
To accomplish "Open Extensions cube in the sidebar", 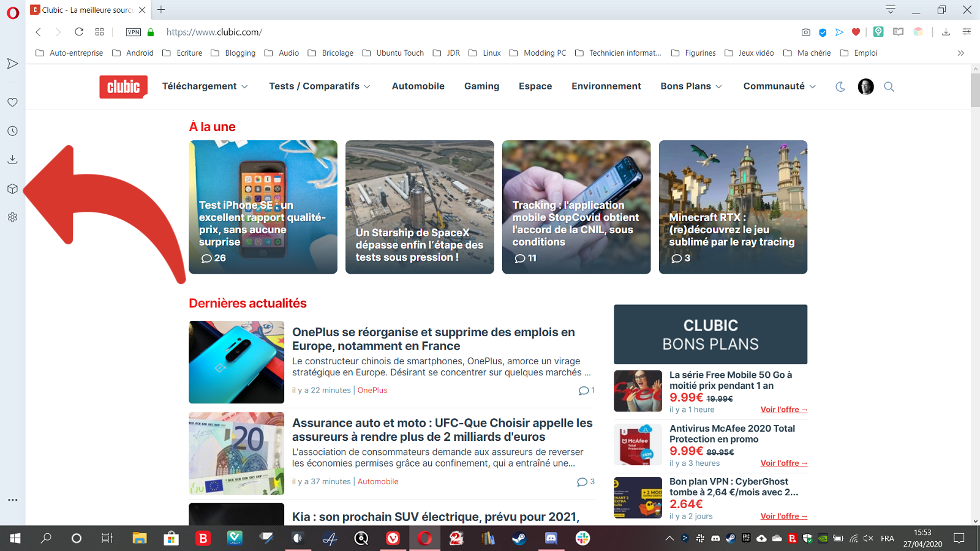I will (12, 189).
